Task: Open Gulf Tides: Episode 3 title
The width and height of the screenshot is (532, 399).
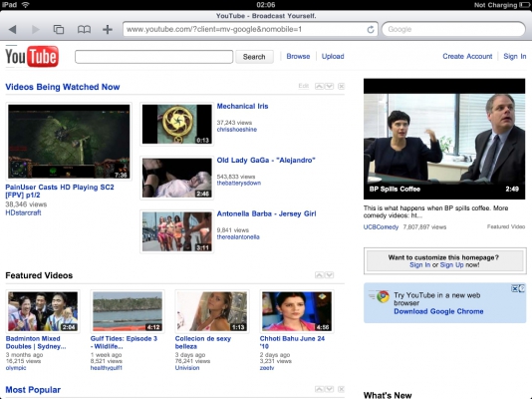Action: (x=124, y=342)
